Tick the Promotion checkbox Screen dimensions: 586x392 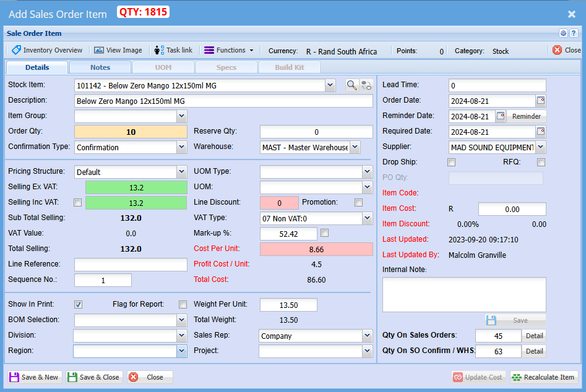click(x=358, y=203)
